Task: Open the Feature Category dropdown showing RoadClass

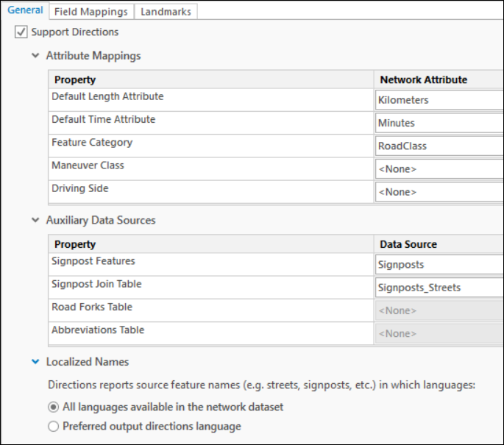Action: click(x=439, y=146)
